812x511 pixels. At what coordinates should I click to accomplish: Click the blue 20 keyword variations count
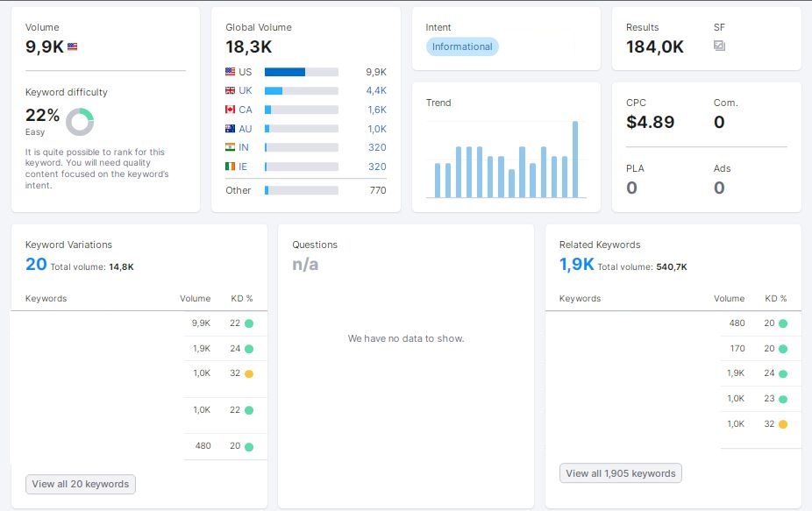pos(36,264)
